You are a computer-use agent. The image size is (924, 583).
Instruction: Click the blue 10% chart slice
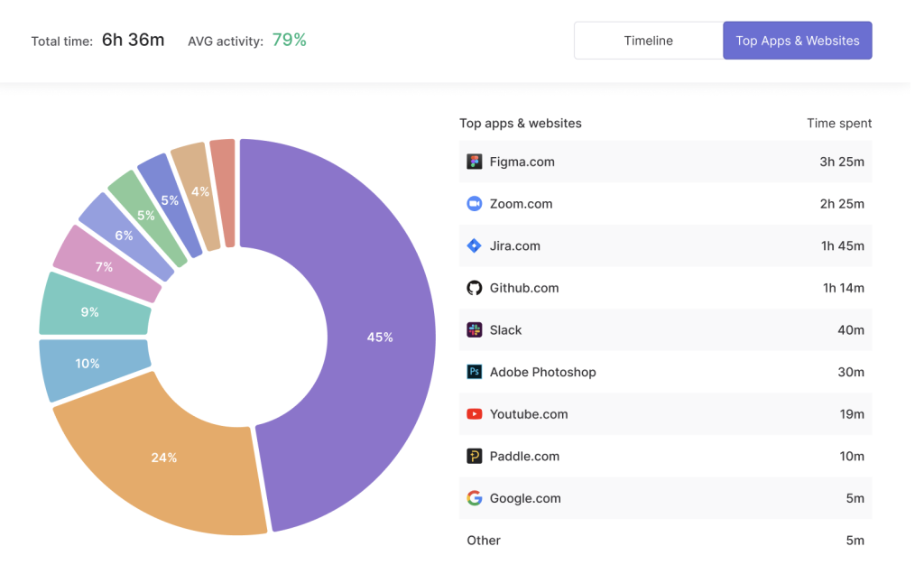pyautogui.click(x=88, y=364)
